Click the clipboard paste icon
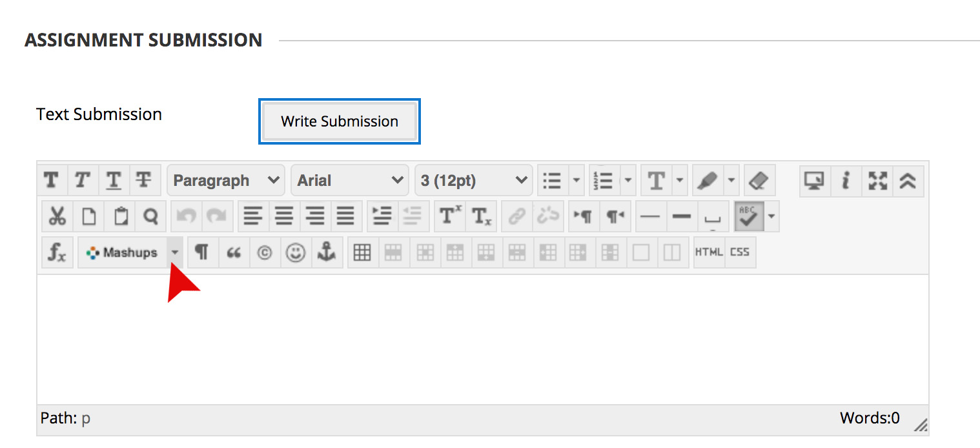 coord(119,216)
